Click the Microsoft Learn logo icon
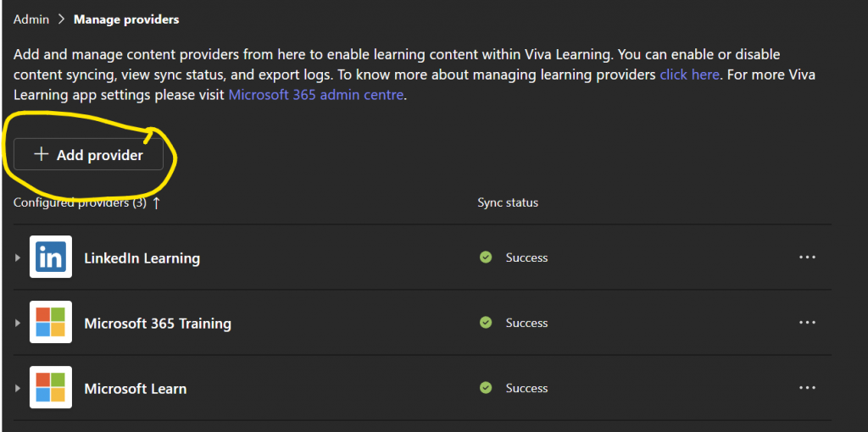Image resolution: width=868 pixels, height=432 pixels. click(50, 388)
